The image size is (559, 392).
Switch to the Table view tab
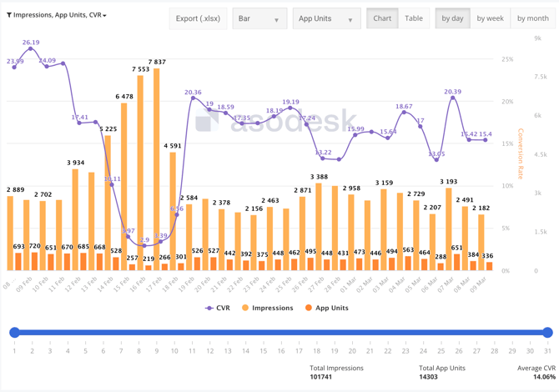(x=414, y=18)
